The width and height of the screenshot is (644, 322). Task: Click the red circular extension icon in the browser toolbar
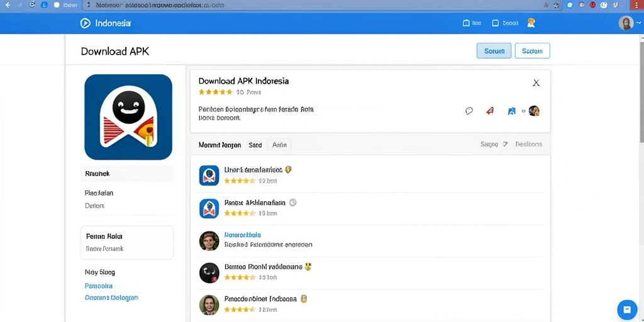point(592,5)
